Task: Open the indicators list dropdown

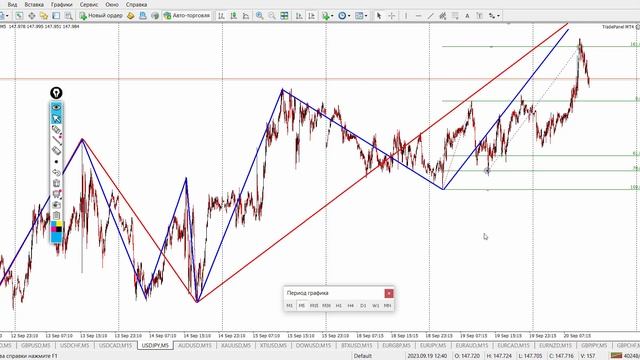Action: 328,16
